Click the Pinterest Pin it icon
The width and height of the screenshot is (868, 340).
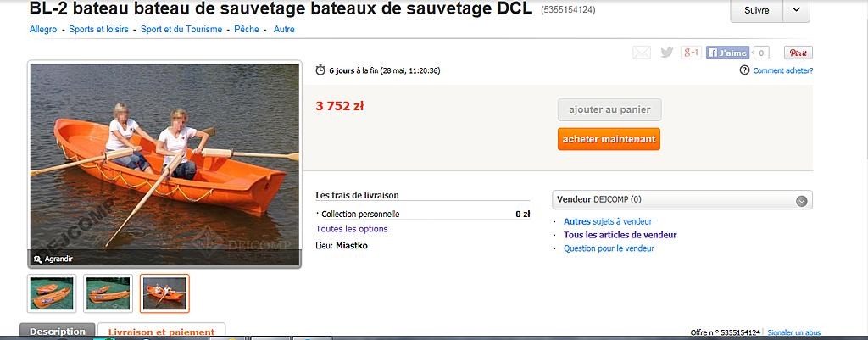(x=798, y=53)
